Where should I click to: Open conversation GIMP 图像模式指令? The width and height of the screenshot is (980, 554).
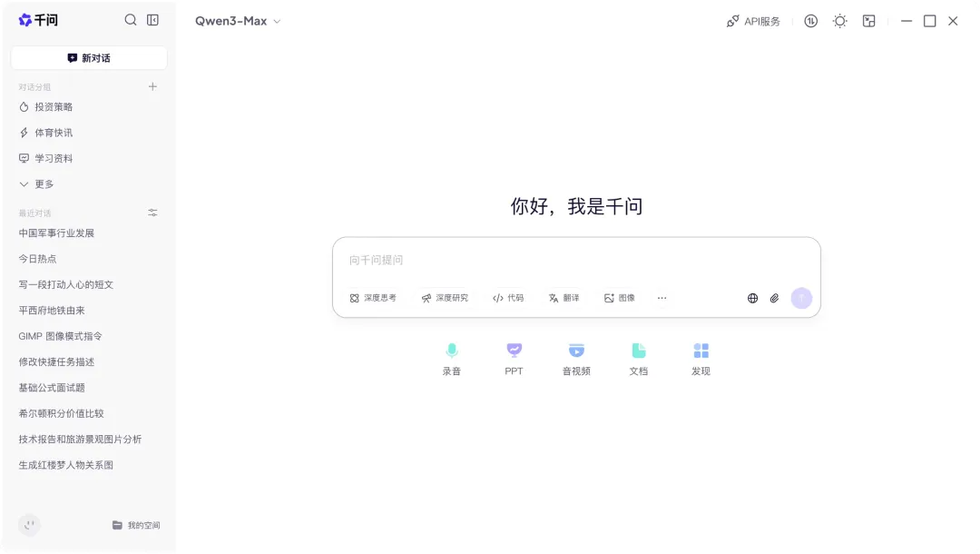[x=60, y=336]
